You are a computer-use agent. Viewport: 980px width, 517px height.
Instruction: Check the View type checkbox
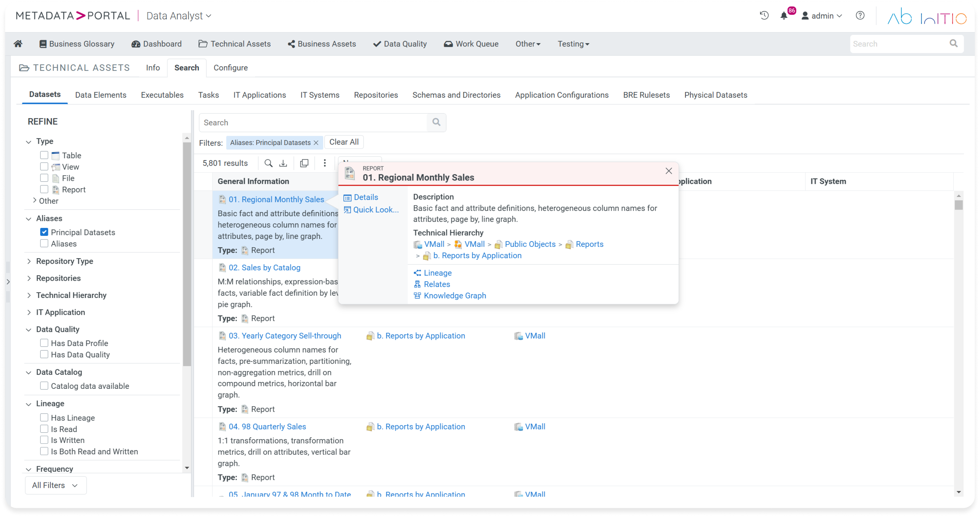pyautogui.click(x=44, y=166)
